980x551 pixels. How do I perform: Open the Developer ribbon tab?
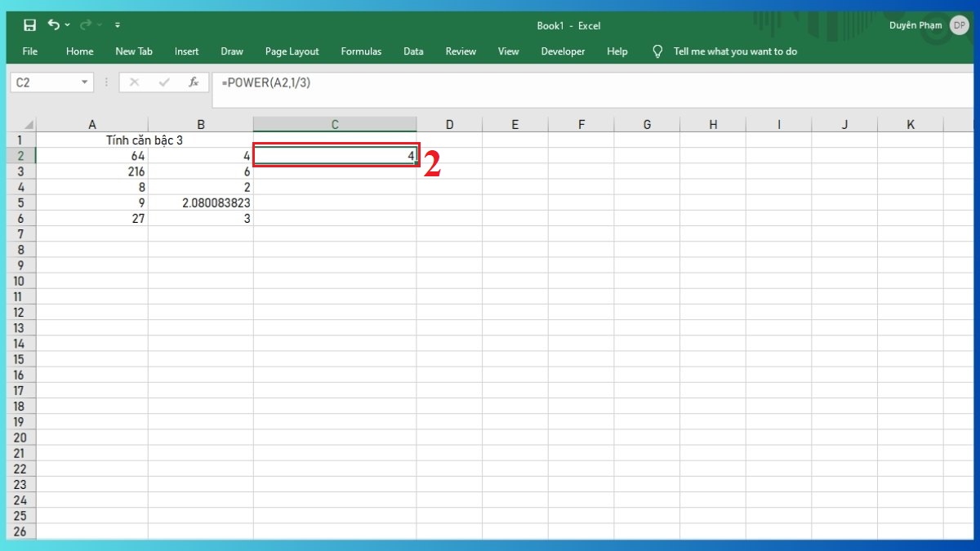click(563, 51)
